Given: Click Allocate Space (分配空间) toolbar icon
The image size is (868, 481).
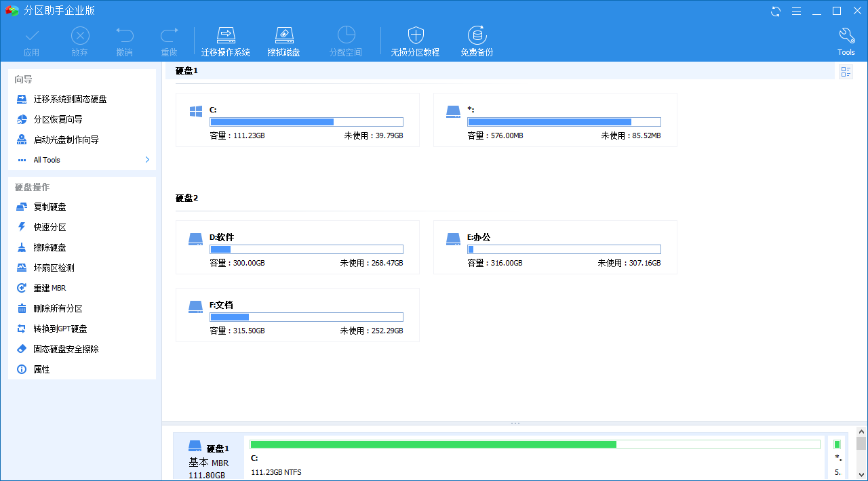Looking at the screenshot, I should [x=346, y=35].
